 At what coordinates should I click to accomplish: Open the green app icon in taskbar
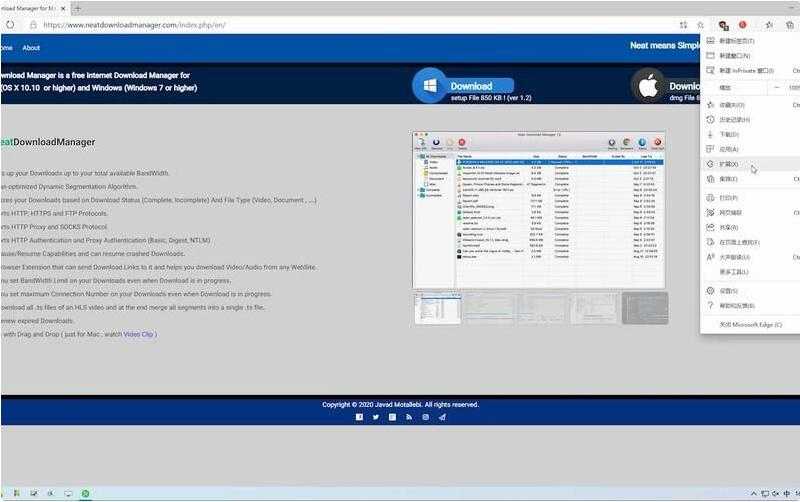[86, 493]
